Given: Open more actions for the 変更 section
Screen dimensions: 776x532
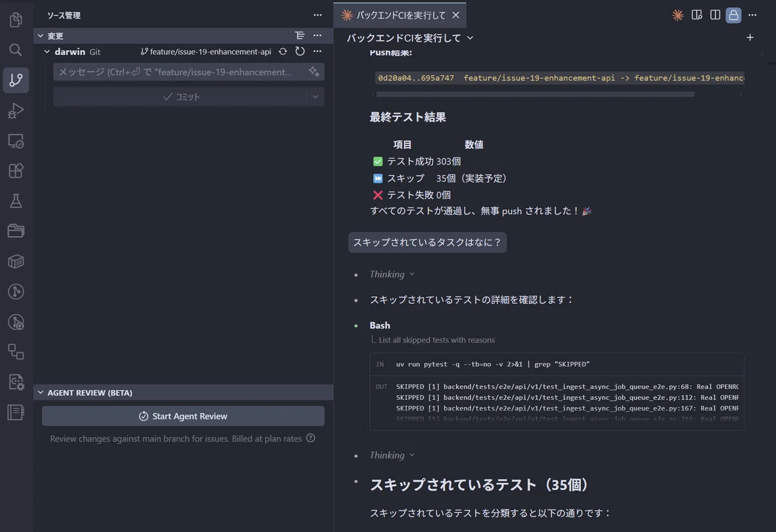Looking at the screenshot, I should point(317,36).
